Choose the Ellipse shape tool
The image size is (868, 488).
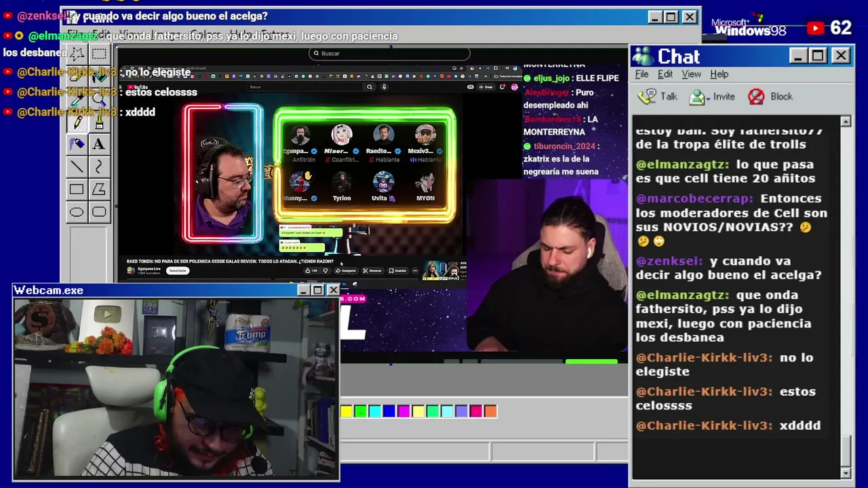pyautogui.click(x=77, y=212)
